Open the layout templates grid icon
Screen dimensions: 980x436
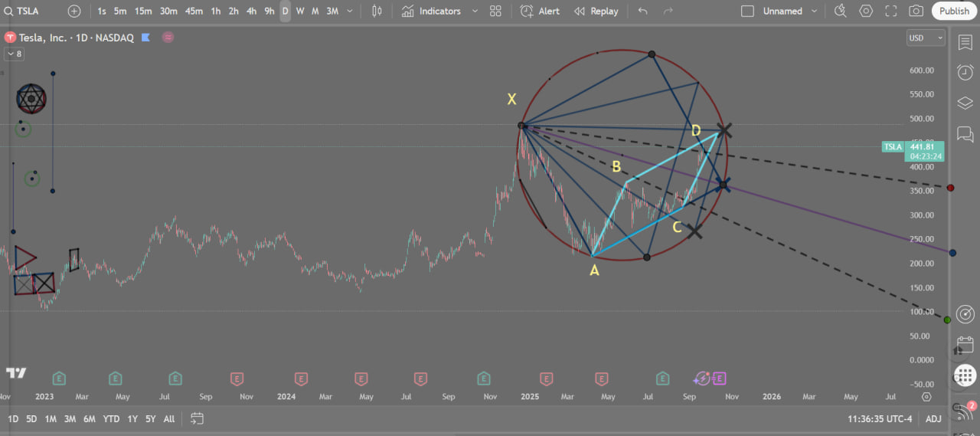[x=495, y=11]
